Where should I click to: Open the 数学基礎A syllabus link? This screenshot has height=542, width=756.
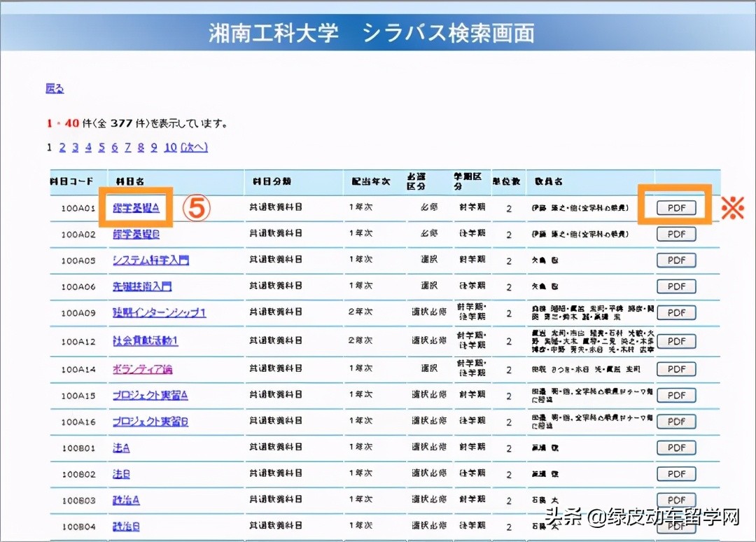point(136,207)
